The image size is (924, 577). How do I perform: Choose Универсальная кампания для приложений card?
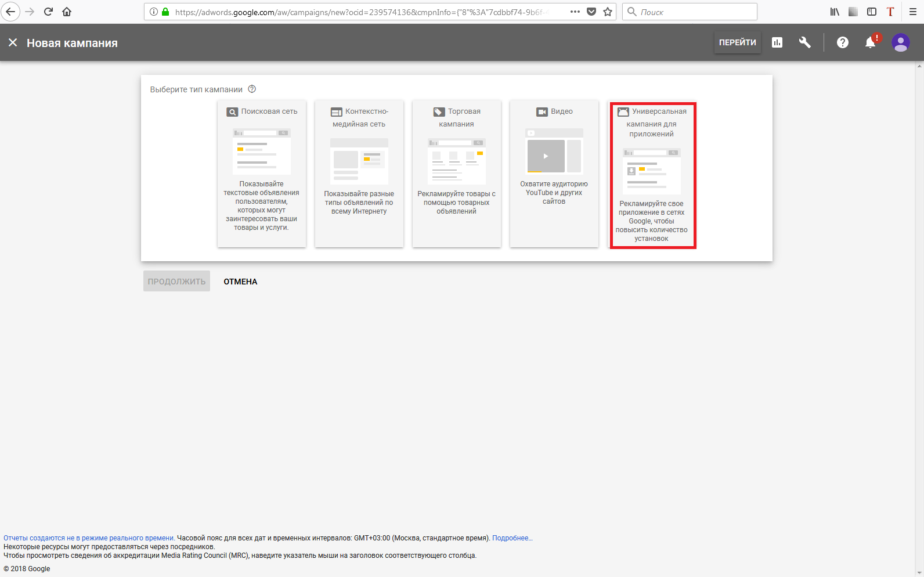(653, 175)
